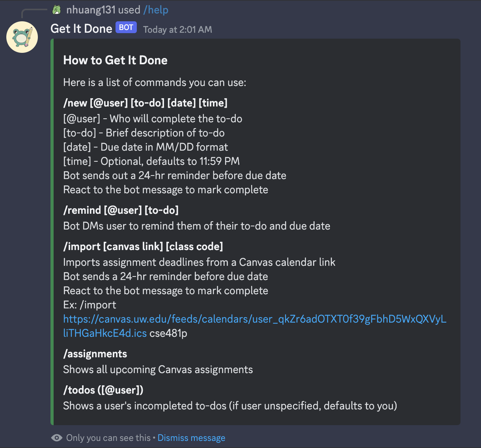Click the Shows all upcoming Canvas assignments line
Image resolution: width=481 pixels, height=448 pixels.
[158, 370]
